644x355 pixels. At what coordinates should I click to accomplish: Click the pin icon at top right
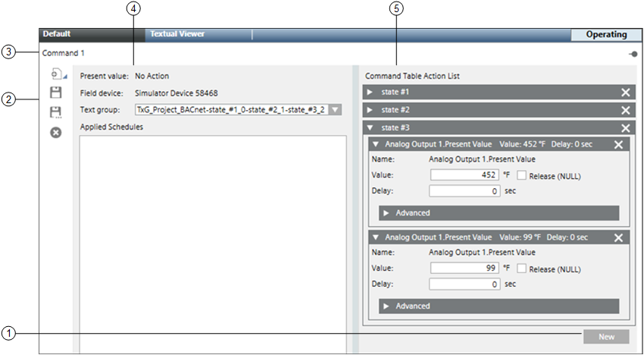click(x=632, y=54)
